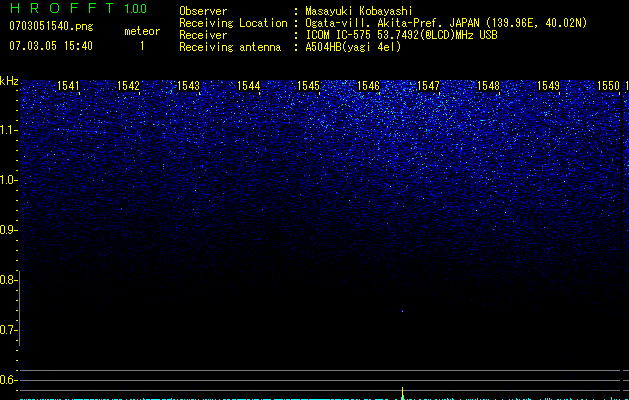Click the 'meteor' count label
The height and width of the screenshot is (400, 629).
pos(142,31)
